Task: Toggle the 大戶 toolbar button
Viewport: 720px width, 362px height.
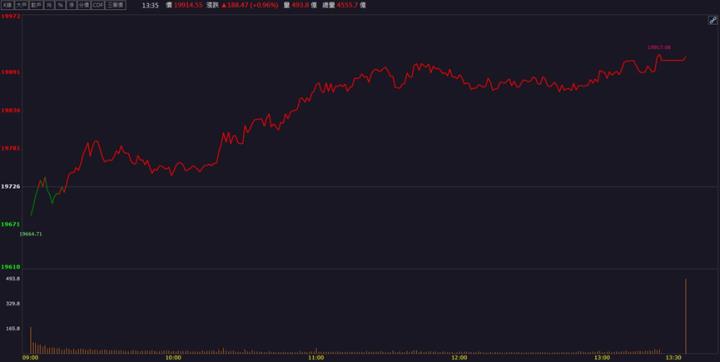Action: 22,5
